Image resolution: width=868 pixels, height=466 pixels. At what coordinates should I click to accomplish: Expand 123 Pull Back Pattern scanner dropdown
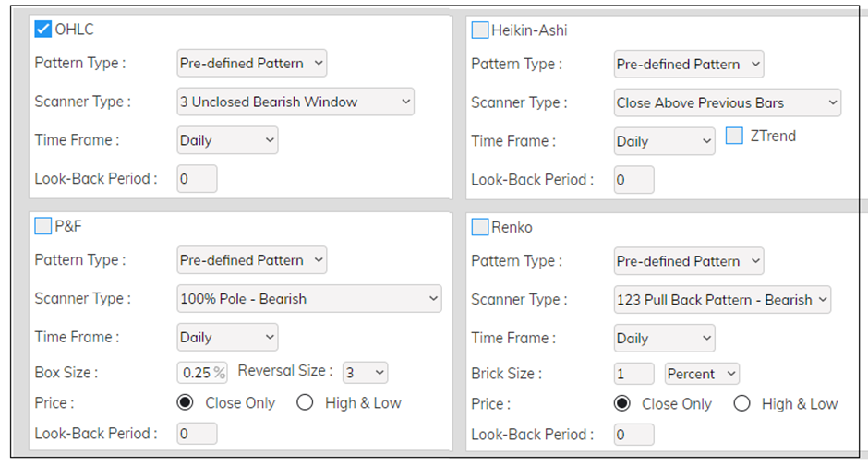[722, 300]
